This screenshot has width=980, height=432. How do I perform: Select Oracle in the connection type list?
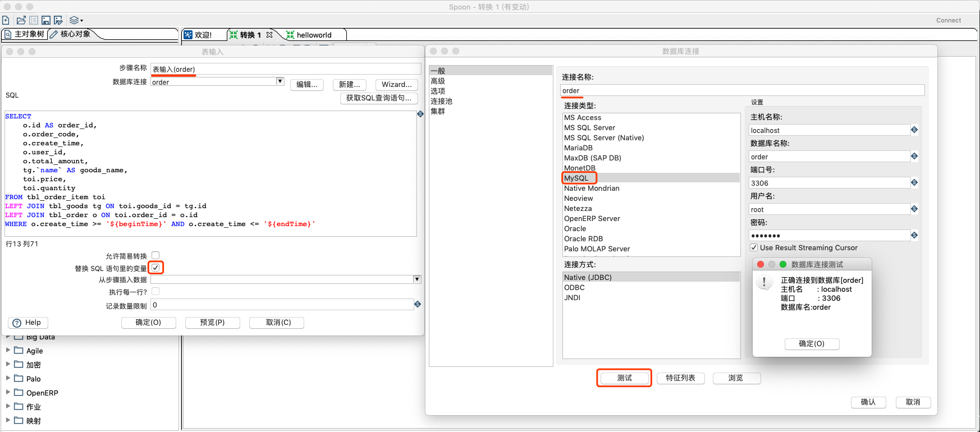[575, 228]
